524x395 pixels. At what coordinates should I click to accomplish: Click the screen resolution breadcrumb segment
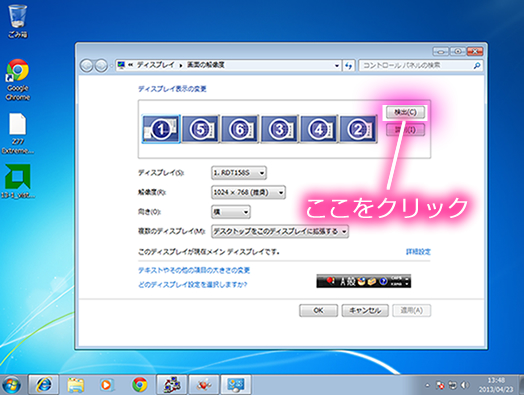pos(206,65)
